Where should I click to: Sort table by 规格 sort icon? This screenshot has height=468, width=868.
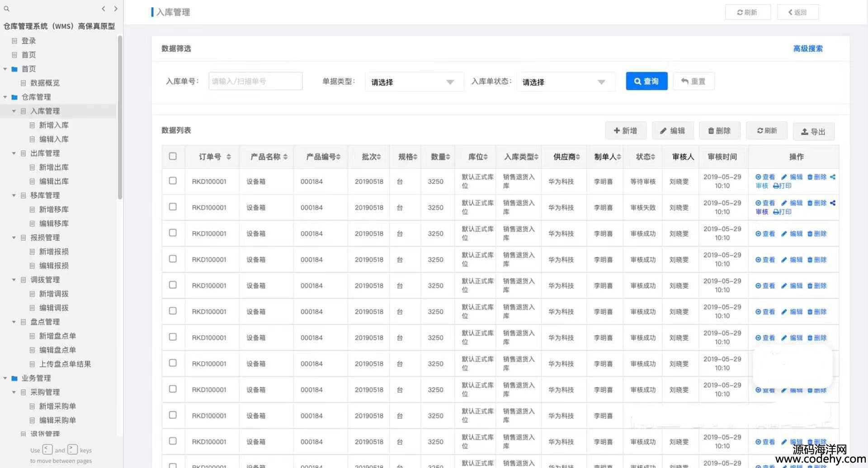(x=415, y=157)
